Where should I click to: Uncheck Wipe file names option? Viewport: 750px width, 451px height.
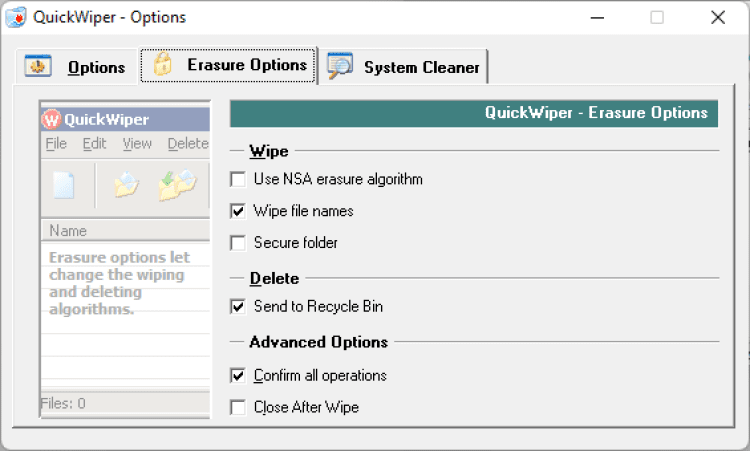point(238,211)
